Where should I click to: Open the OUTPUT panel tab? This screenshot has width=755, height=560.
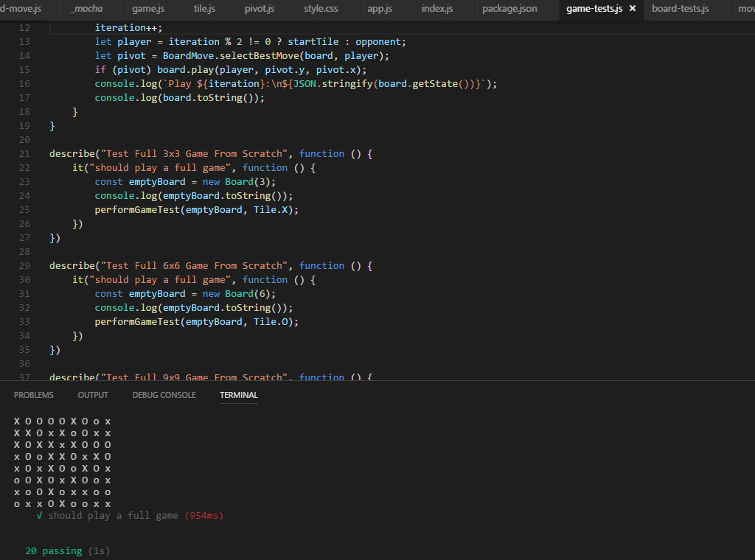93,395
